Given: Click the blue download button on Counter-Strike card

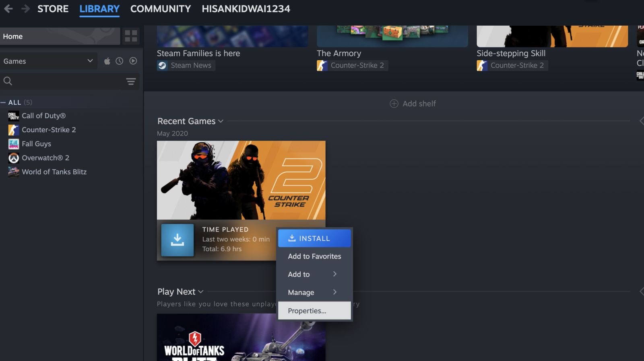Looking at the screenshot, I should tap(178, 240).
